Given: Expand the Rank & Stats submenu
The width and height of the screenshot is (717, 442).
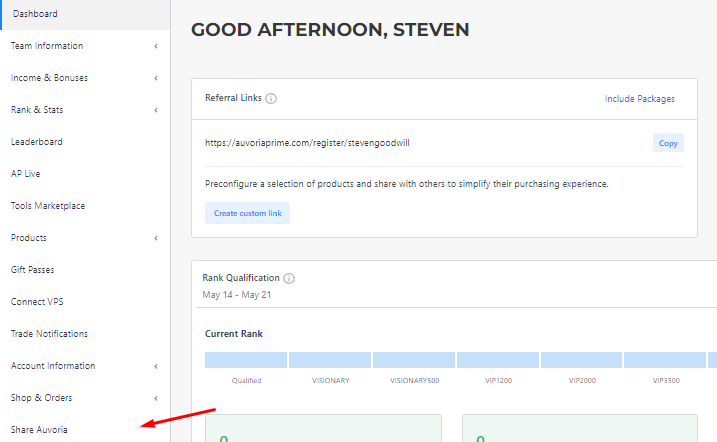Looking at the screenshot, I should [156, 110].
